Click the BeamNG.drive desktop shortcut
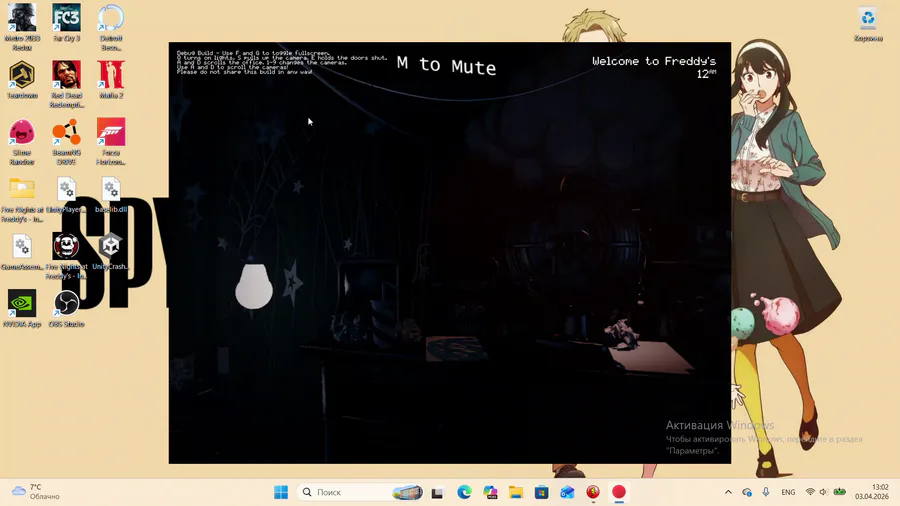This screenshot has width=900, height=506. [x=67, y=141]
